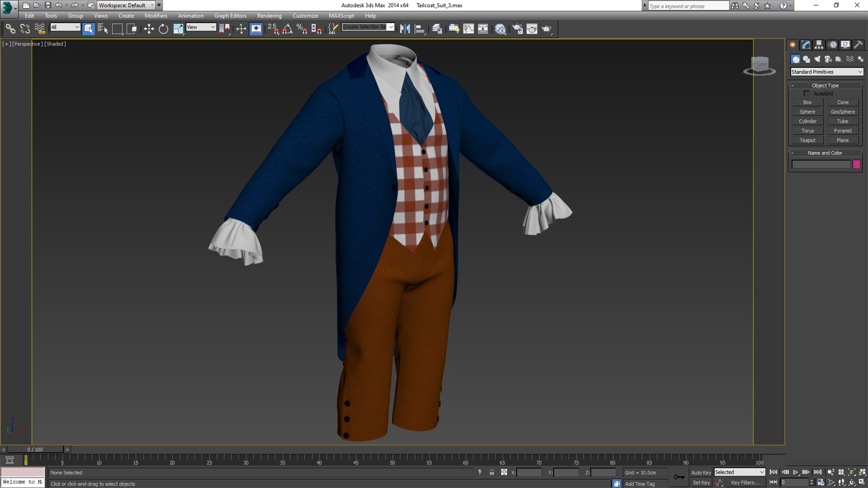Screen dimensions: 868x488
Task: Enable the AutoGrid checkbox
Action: [807, 94]
